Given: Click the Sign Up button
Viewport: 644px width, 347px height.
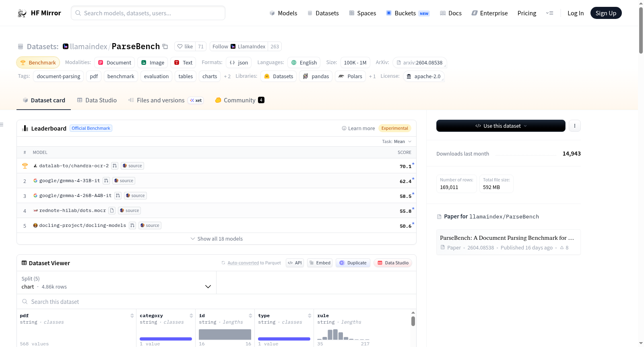Looking at the screenshot, I should (606, 13).
